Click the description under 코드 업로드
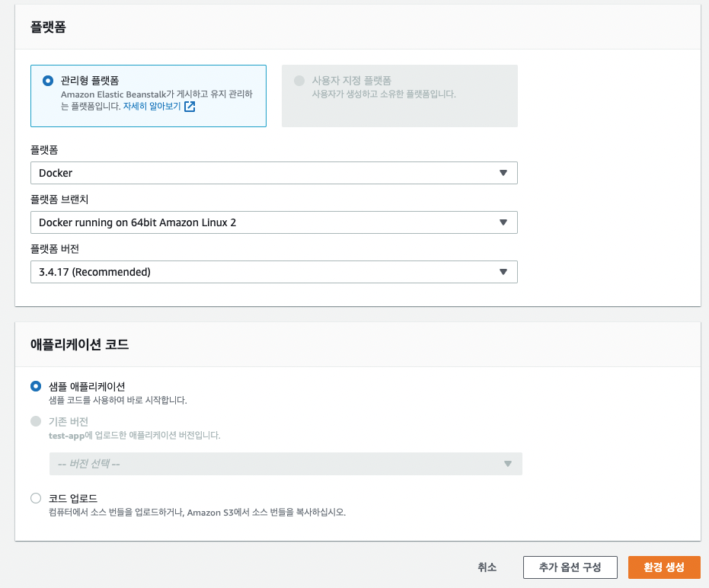This screenshot has width=709, height=588. click(197, 513)
